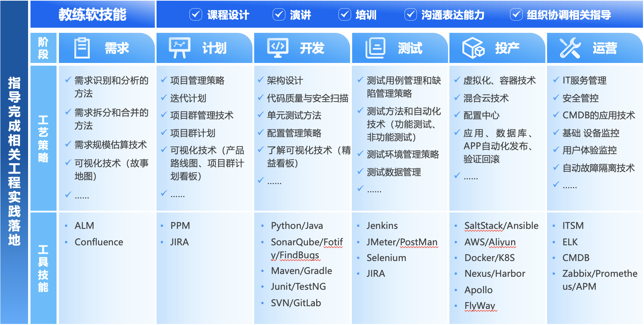Click the checkbox next to 组织协调相关指导

pyautogui.click(x=516, y=14)
